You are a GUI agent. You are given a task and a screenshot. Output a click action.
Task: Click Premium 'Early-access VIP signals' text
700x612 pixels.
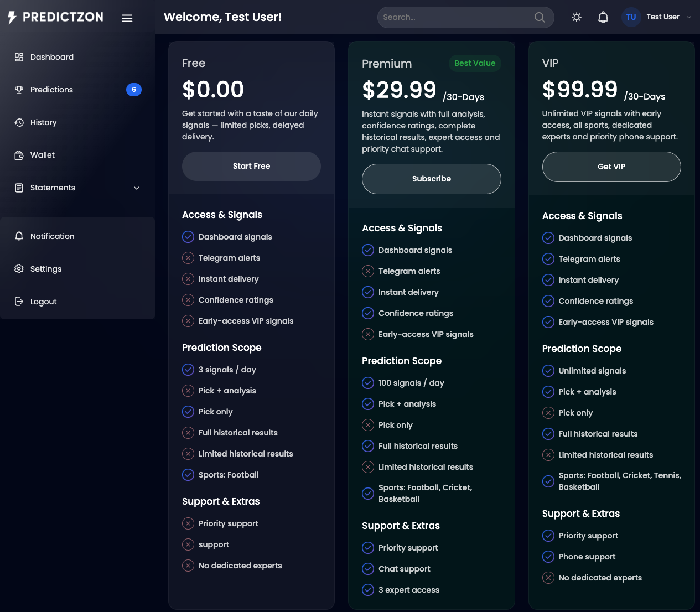coord(426,334)
